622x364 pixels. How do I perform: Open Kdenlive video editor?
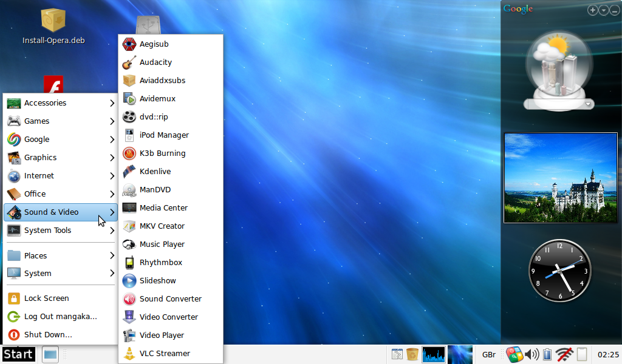click(171, 172)
